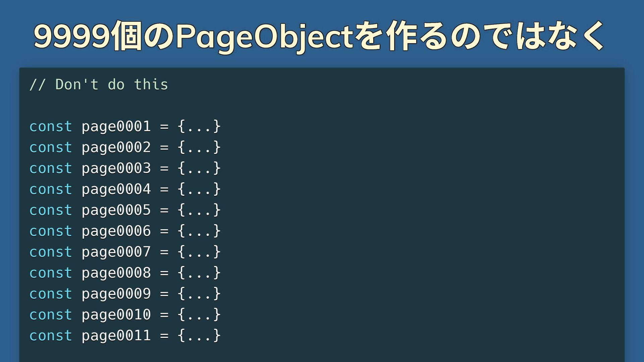
Task: Click the {...} object literal after page0002
Action: click(x=199, y=147)
